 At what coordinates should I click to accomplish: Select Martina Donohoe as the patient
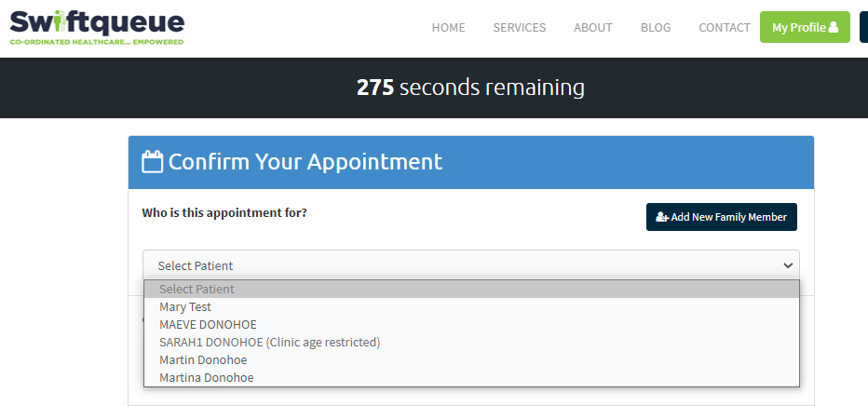(x=206, y=377)
